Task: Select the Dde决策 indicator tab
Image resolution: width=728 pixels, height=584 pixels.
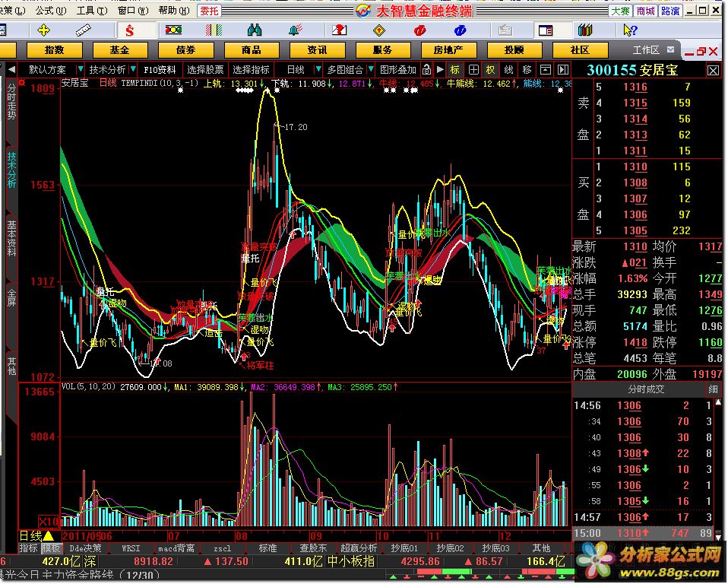Action: click(85, 548)
